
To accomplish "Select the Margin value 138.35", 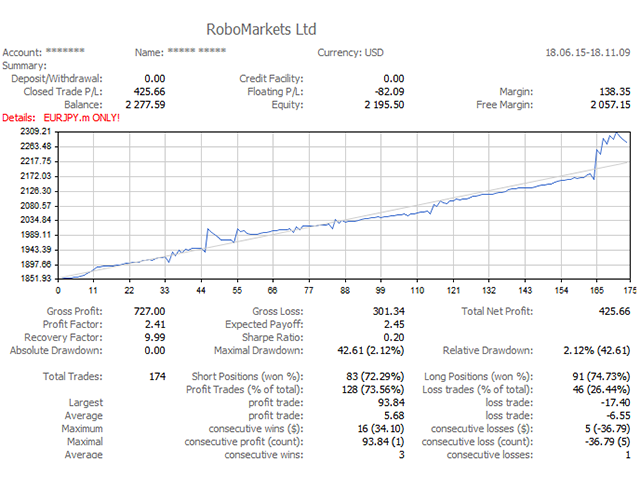I will click(x=615, y=92).
